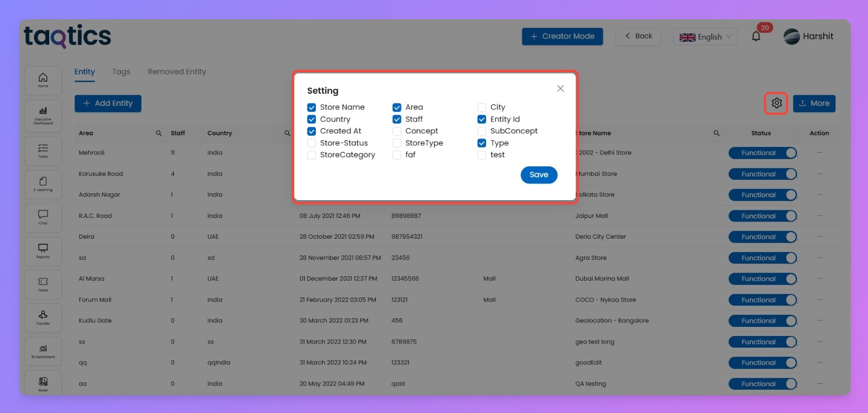The height and width of the screenshot is (413, 868).
Task: Switch to the Removed Entity tab
Action: click(x=176, y=71)
